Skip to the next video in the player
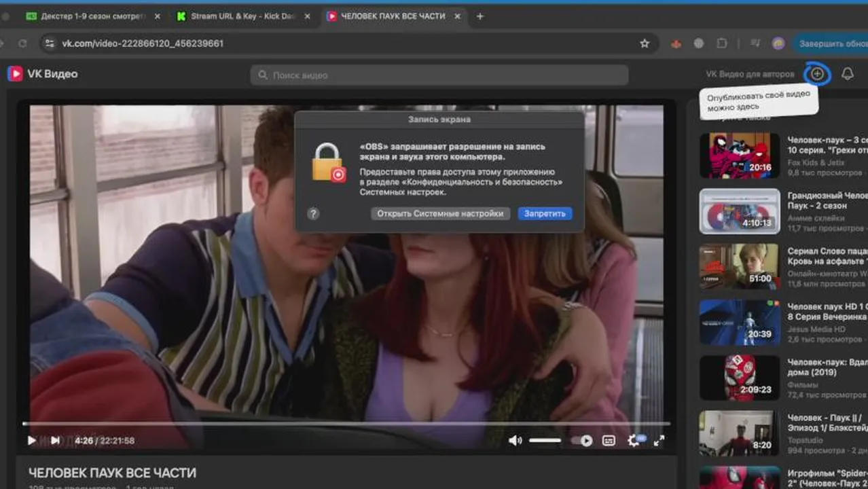This screenshot has width=868, height=489. click(55, 440)
